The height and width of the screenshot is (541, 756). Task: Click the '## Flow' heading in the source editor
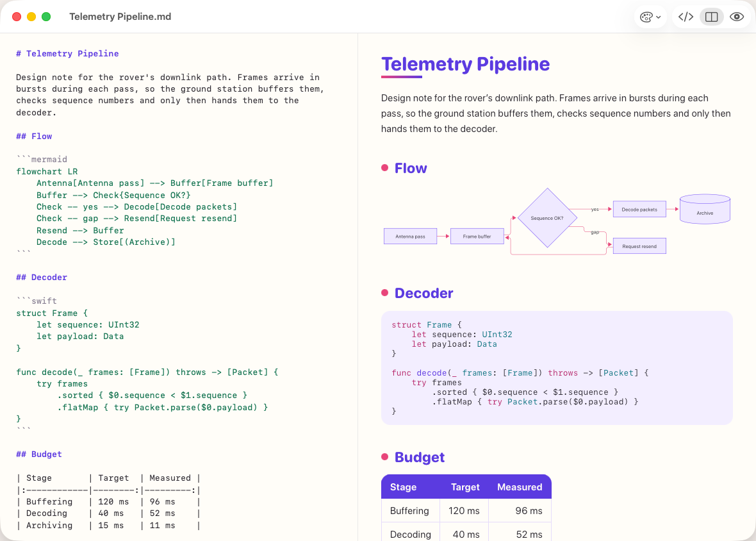pyautogui.click(x=34, y=136)
